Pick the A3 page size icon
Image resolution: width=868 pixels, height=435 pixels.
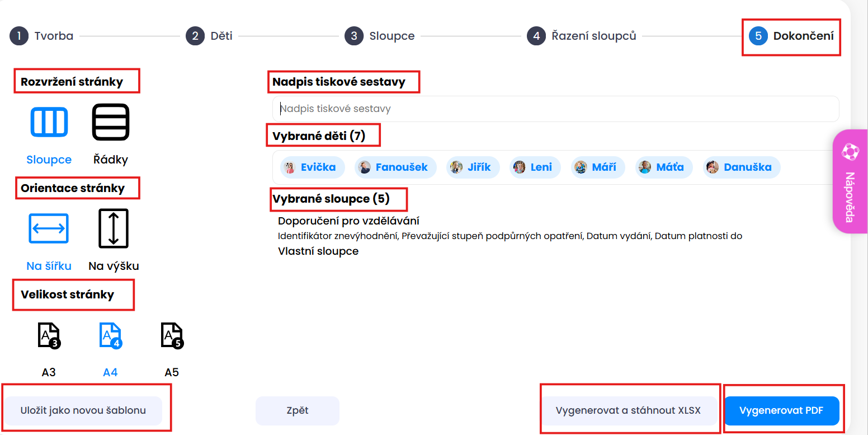pos(49,335)
